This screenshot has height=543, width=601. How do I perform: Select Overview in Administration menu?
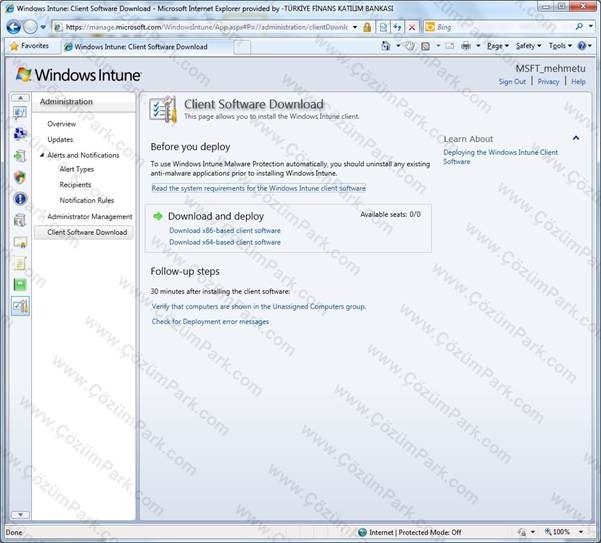61,124
